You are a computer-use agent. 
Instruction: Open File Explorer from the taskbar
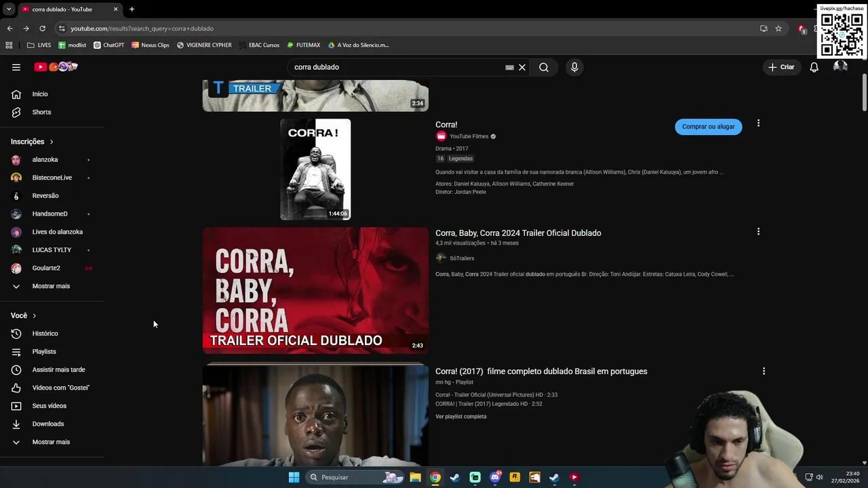415,477
